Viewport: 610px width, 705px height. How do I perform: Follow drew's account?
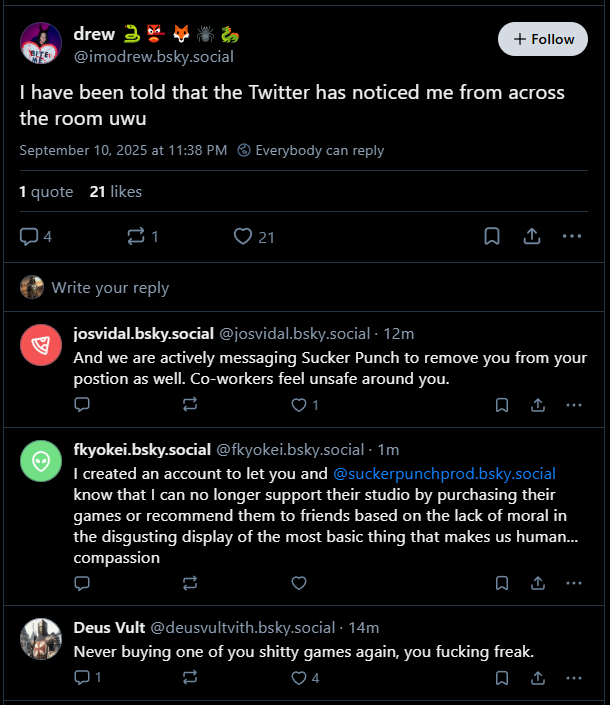pos(543,39)
